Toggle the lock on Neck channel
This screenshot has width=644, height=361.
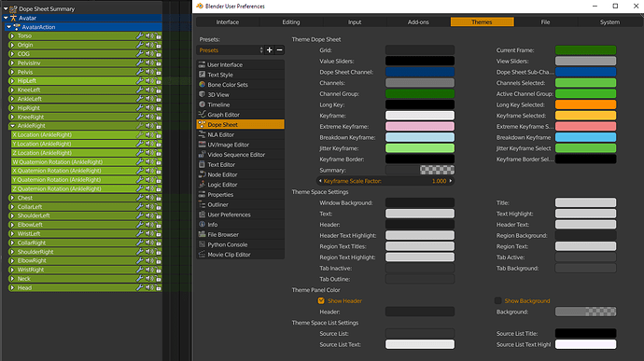158,279
